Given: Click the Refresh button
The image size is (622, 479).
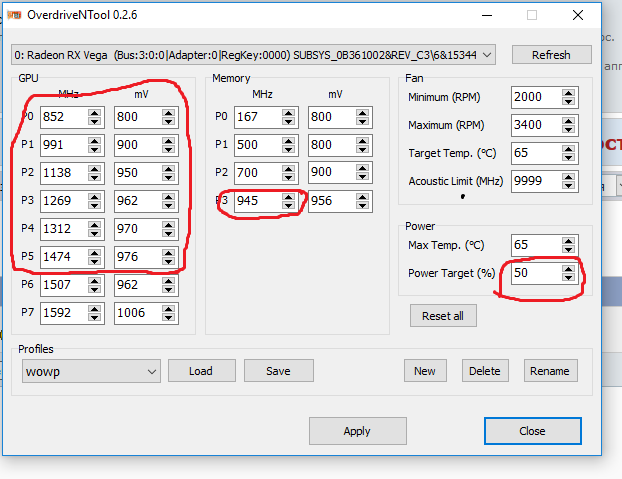Looking at the screenshot, I should [551, 55].
